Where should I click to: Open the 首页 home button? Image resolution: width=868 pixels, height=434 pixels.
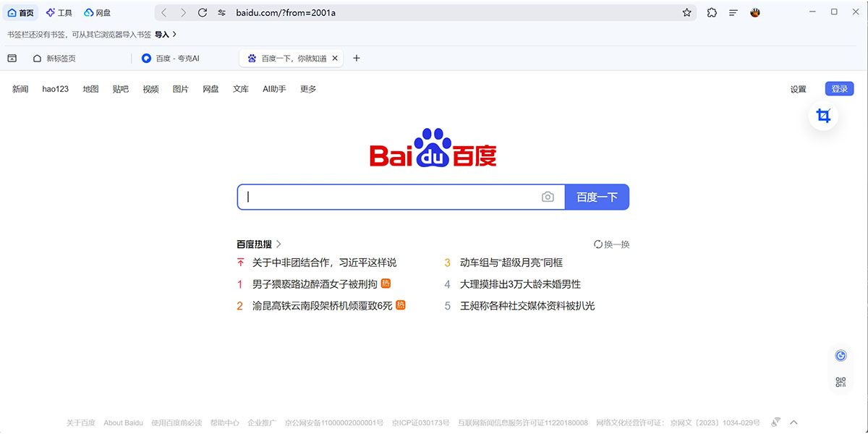point(20,12)
